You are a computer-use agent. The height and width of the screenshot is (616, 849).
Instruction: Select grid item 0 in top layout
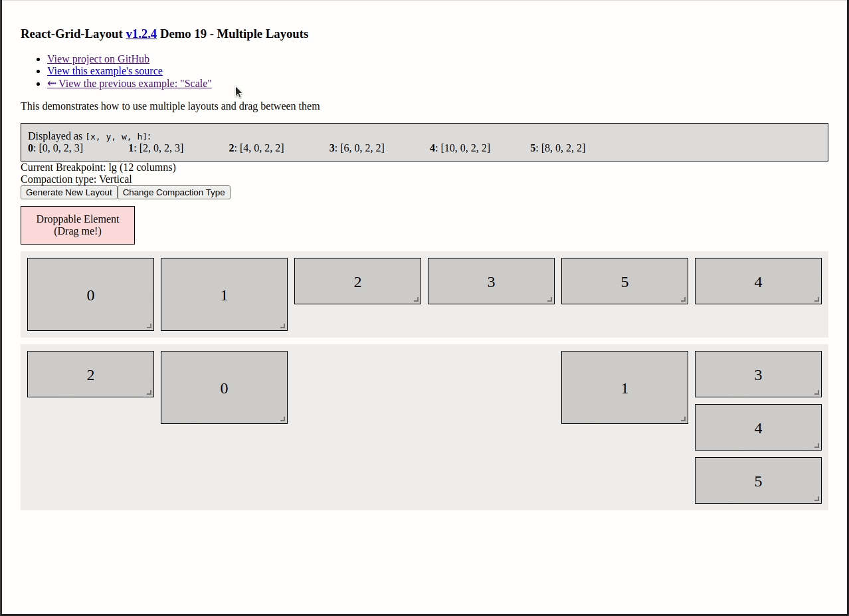(90, 294)
